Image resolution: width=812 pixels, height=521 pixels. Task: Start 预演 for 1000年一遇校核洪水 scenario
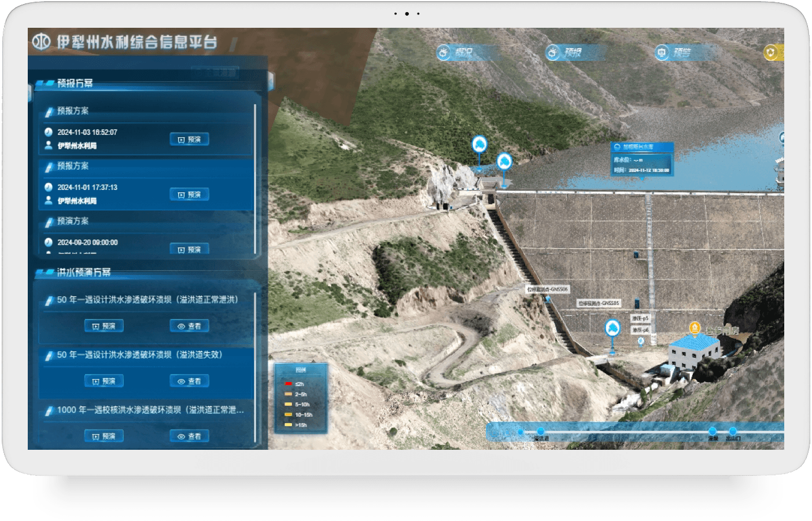(104, 436)
